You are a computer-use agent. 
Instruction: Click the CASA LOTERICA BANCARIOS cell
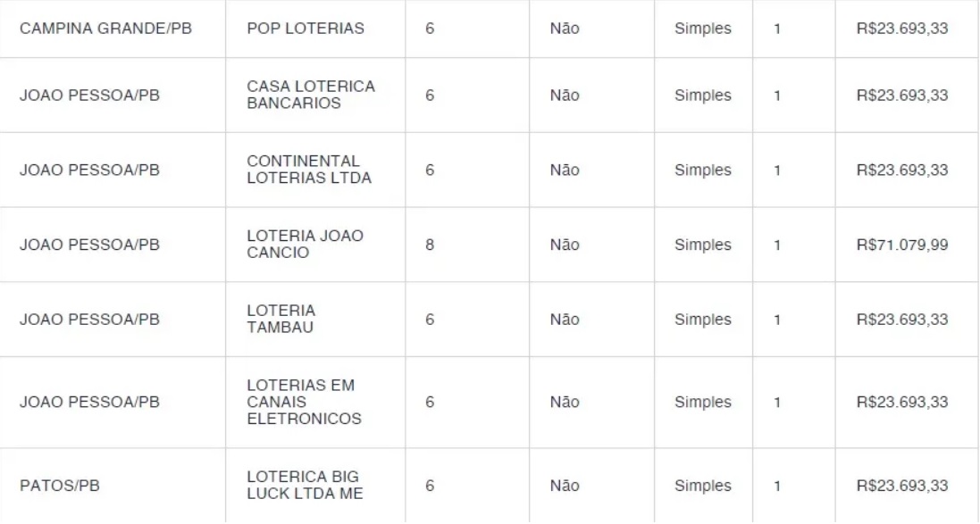[x=311, y=95]
